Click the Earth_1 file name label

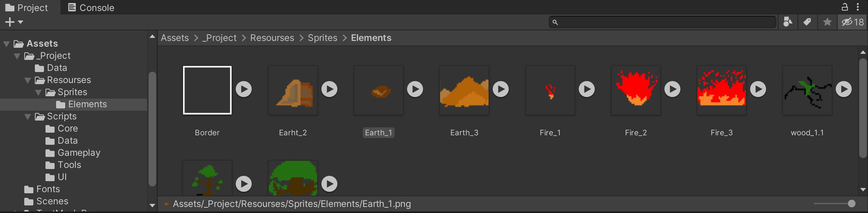379,133
